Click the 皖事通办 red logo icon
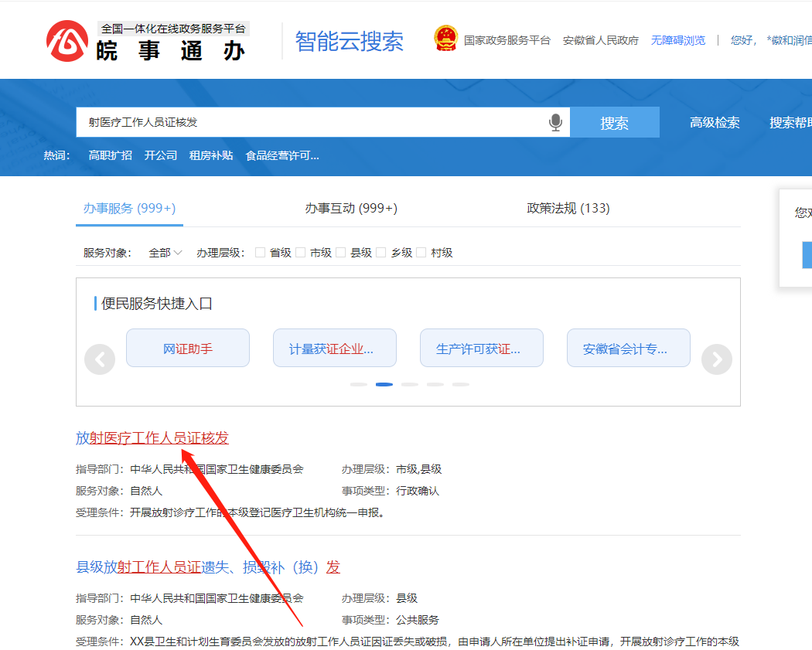Viewport: 812px width, 650px height. 67,41
